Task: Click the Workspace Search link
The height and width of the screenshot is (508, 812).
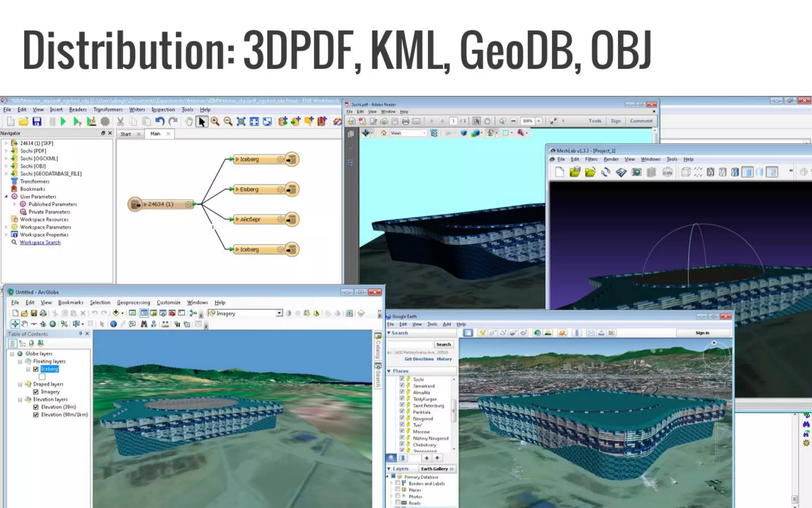Action: (40, 242)
